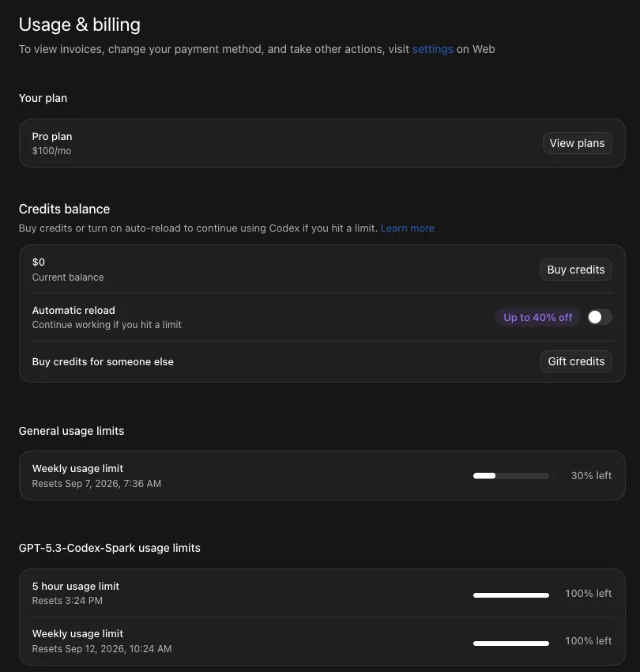Screen dimensions: 640x672
Task: Click the $0 balance amount
Action: pos(39,262)
